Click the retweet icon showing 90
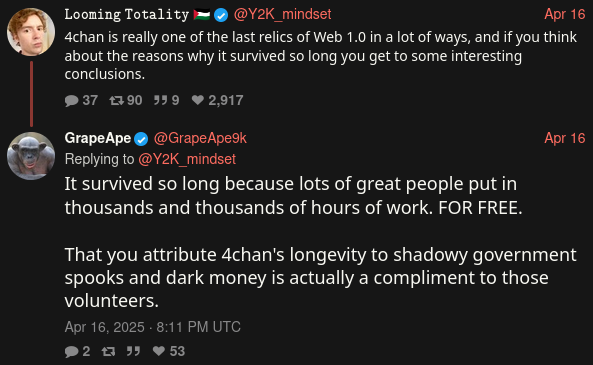This screenshot has height=365, width=593. click(x=116, y=100)
